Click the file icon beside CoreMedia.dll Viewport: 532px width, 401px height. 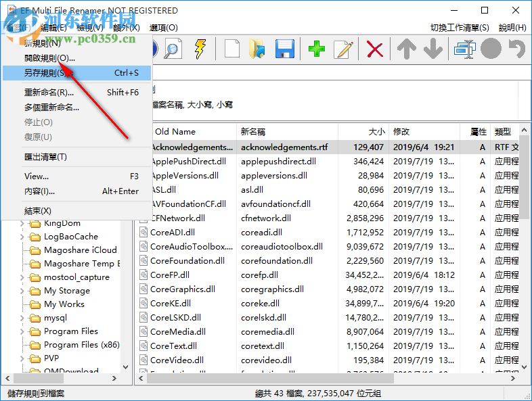[x=143, y=331]
